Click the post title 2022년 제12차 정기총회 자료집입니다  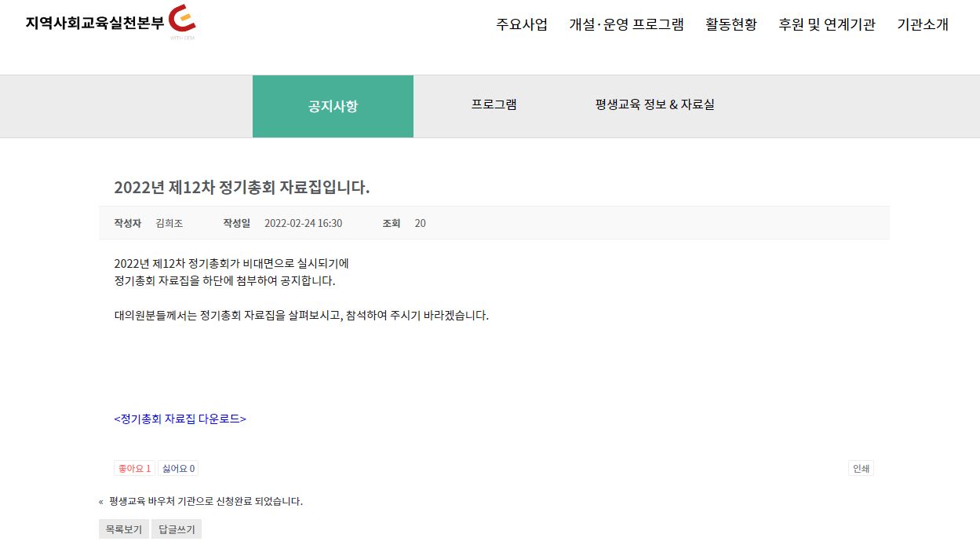[242, 187]
